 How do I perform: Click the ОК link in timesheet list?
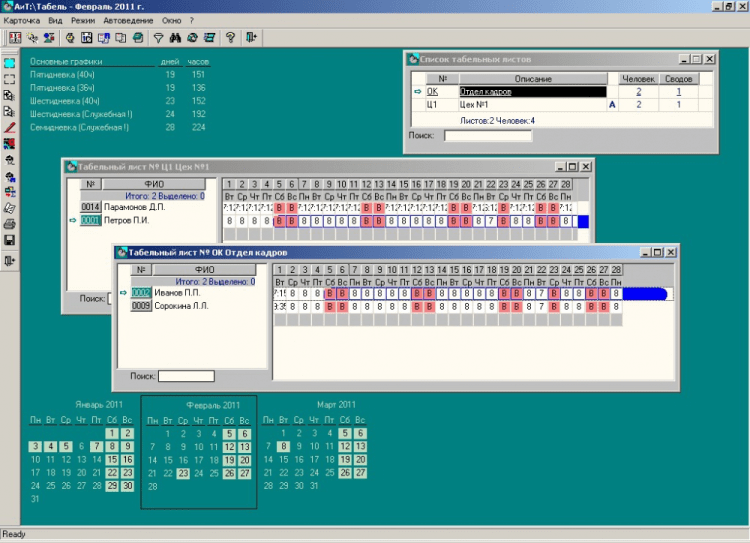point(432,91)
